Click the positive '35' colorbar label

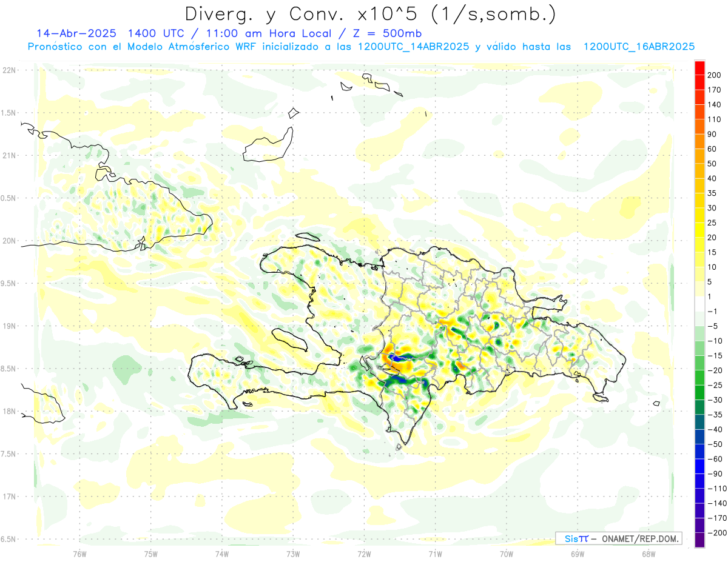712,193
